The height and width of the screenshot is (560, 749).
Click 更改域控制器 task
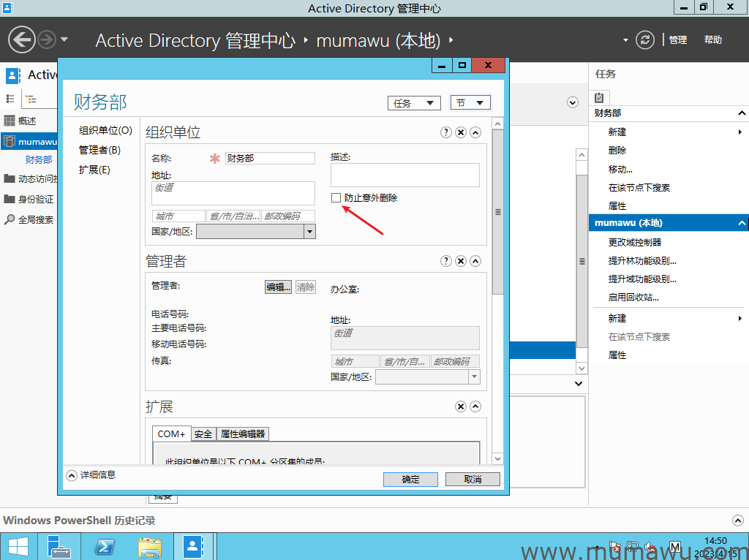[x=635, y=242]
